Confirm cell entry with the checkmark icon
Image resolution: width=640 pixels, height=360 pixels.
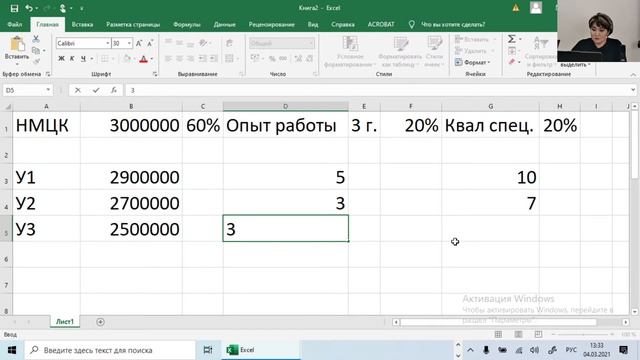click(x=96, y=90)
